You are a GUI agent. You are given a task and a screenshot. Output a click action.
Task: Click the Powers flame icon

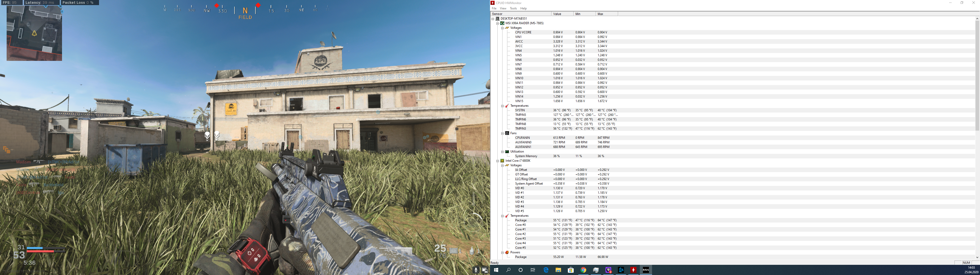tap(507, 253)
